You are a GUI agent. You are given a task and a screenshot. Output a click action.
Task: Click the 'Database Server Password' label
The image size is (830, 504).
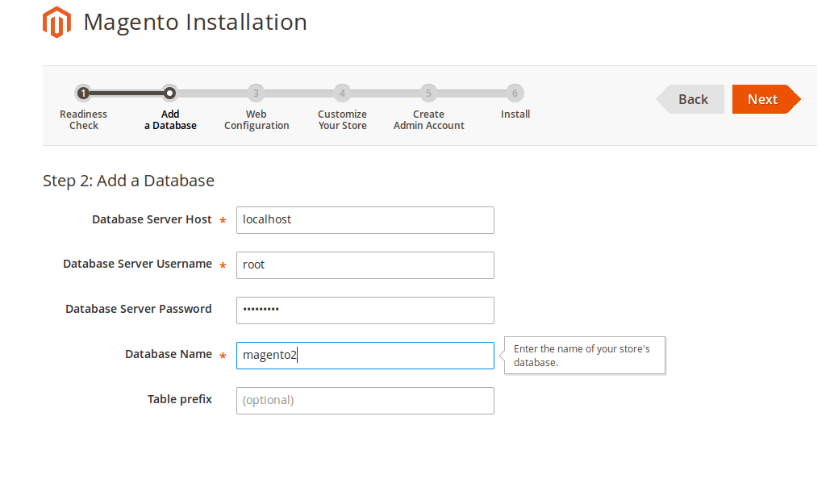[x=139, y=309]
